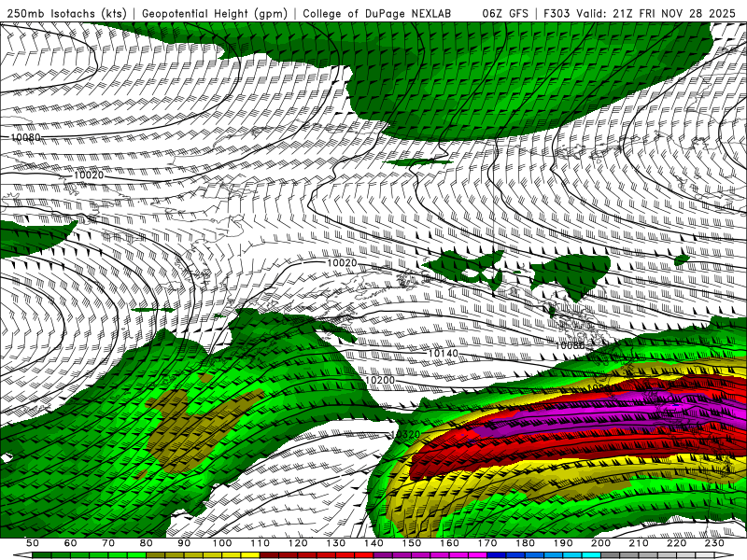The width and height of the screenshot is (747, 560).
Task: Pick the lightest cyan swatch in color bar
Action: tap(591, 555)
